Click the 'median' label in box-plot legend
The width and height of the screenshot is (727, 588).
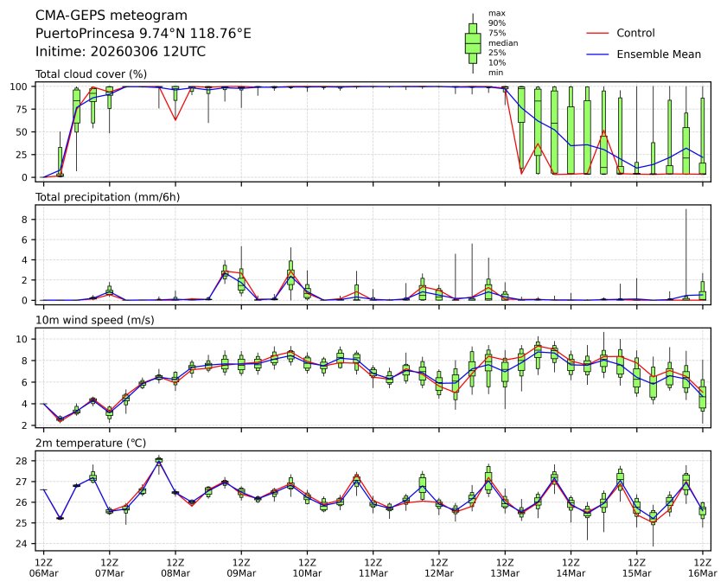503,42
